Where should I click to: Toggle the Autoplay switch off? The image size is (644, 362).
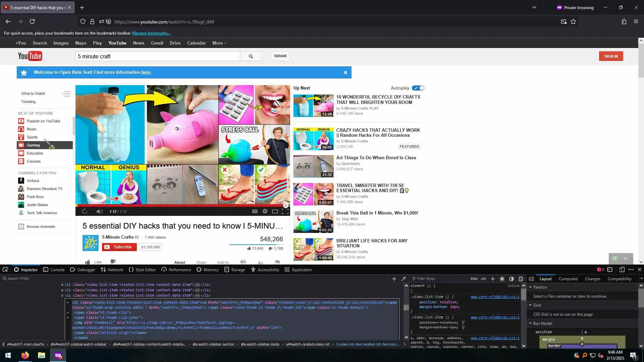point(418,88)
